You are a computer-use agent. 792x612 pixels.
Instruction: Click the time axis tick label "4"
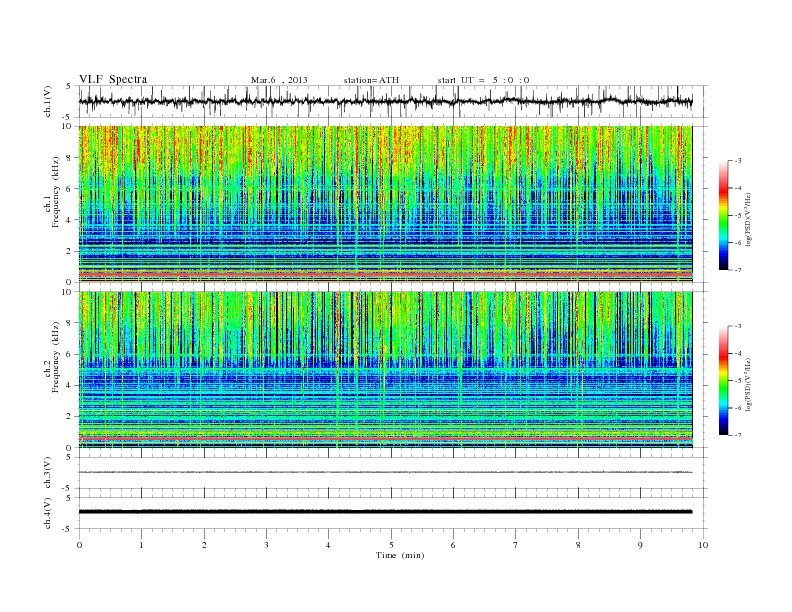[328, 545]
